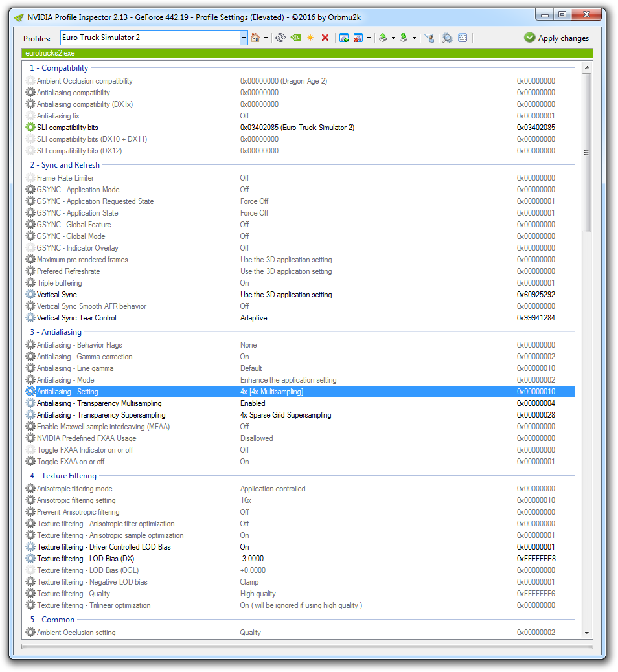
Task: Add application to current profile icon
Action: (344, 38)
